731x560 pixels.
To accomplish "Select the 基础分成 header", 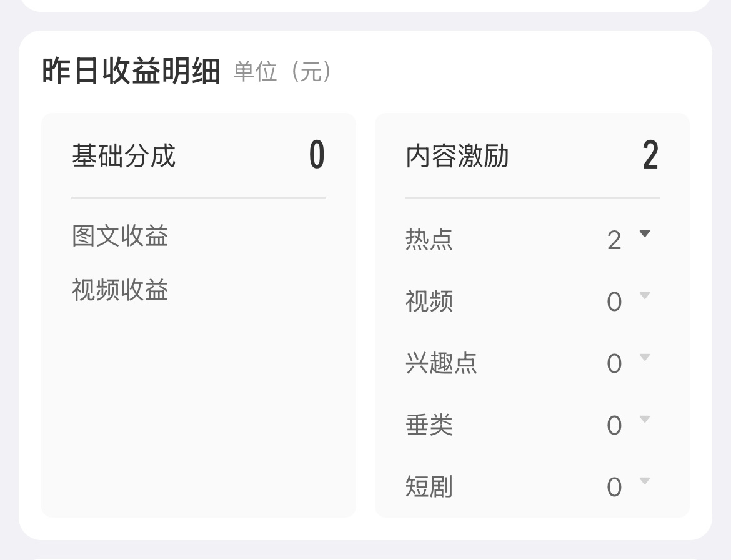I will (x=124, y=155).
